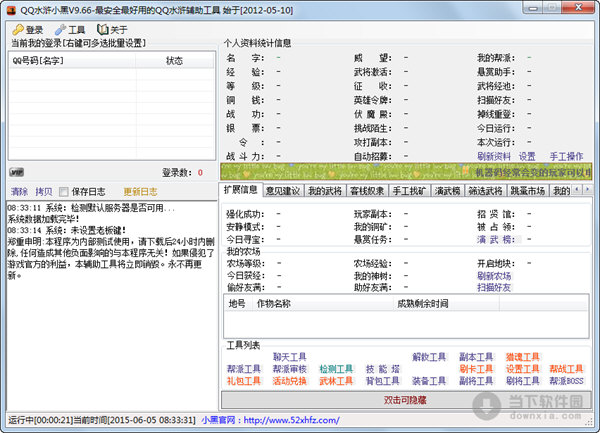
Task: Switch to the 意见建议 tab
Action: (283, 190)
